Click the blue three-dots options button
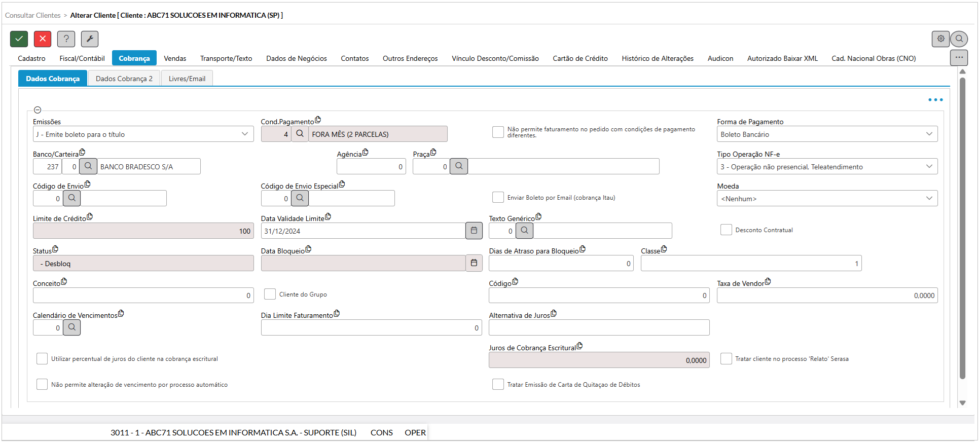Image resolution: width=980 pixels, height=442 pixels. [x=935, y=100]
